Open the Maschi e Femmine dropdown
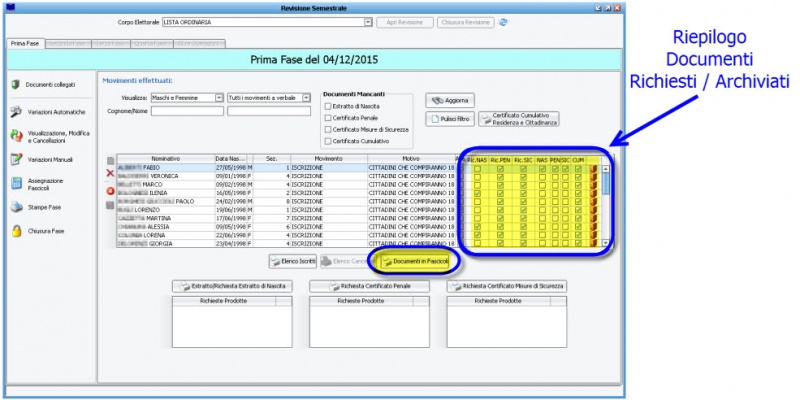Image resolution: width=800 pixels, height=400 pixels. 219,98
